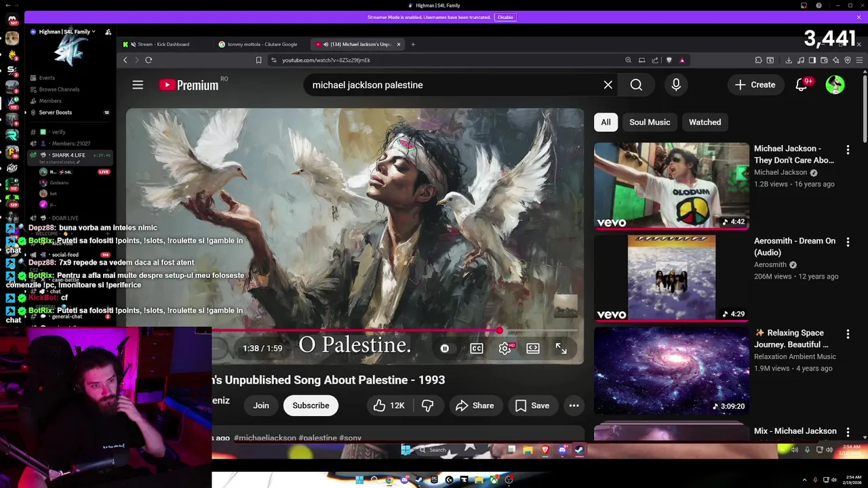Seek on the red video progress bar
Image resolution: width=868 pixels, height=488 pixels.
395,331
